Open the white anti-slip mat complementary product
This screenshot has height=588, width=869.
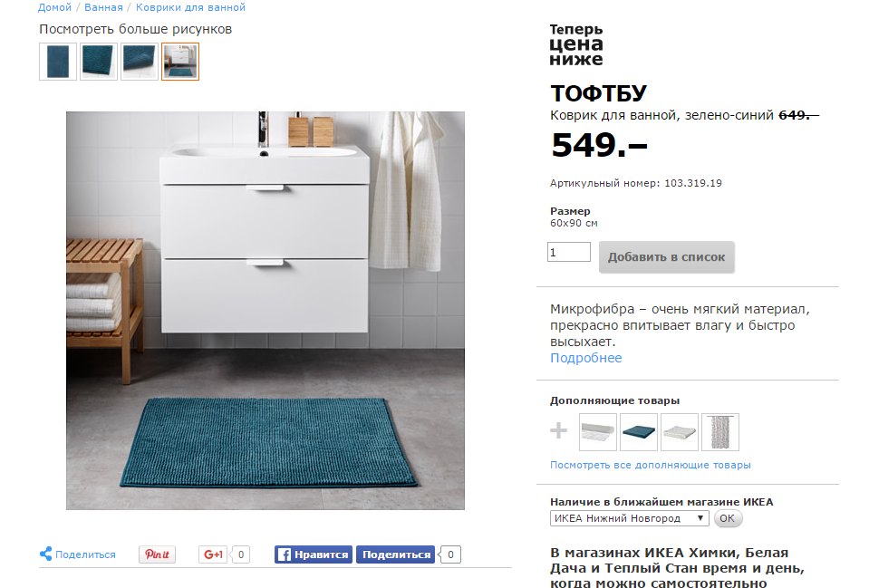(x=598, y=432)
